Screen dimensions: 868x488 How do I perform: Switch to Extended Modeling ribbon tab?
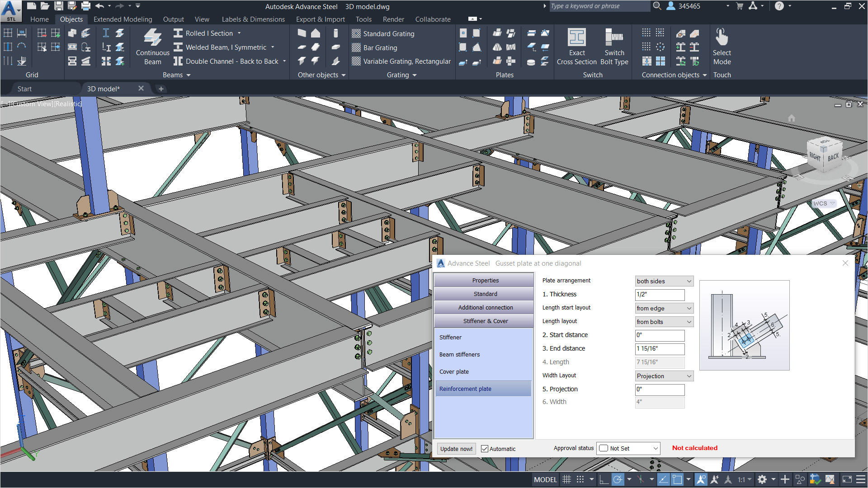pos(123,19)
